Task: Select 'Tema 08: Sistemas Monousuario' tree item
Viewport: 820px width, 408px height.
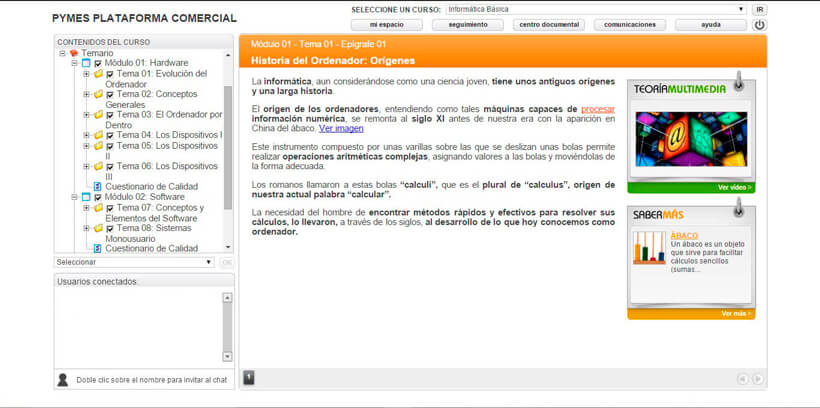Action: coord(149,233)
